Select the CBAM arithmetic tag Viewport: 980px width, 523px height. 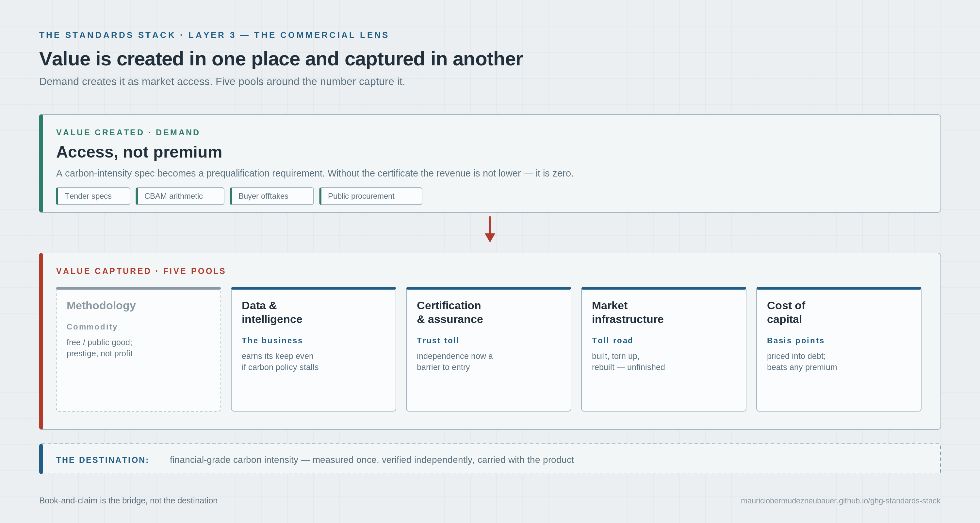pyautogui.click(x=180, y=196)
